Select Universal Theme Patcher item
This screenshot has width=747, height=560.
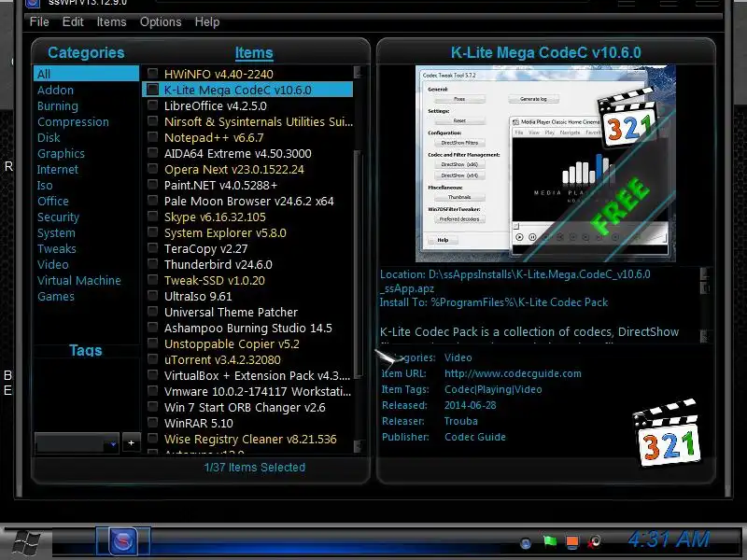pyautogui.click(x=231, y=313)
